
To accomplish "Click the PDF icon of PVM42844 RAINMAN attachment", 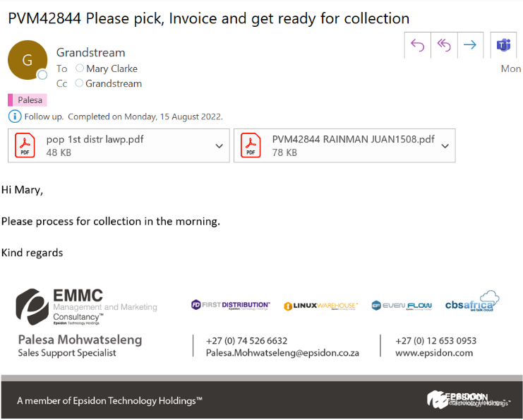I will [251, 146].
